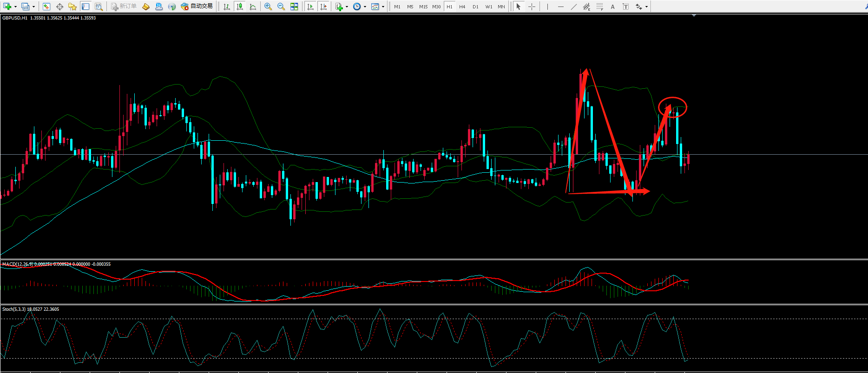Open the indicators list dropdown arrow
This screenshot has width=868, height=373.
[347, 7]
